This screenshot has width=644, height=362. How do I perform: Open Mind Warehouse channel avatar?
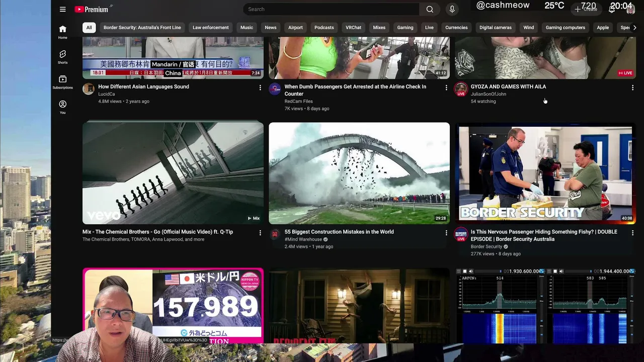[275, 234]
